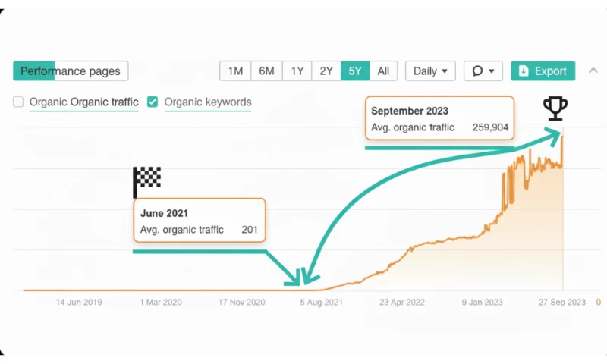This screenshot has width=607, height=364.
Task: Switch to the 1Y time range
Action: [x=297, y=71]
